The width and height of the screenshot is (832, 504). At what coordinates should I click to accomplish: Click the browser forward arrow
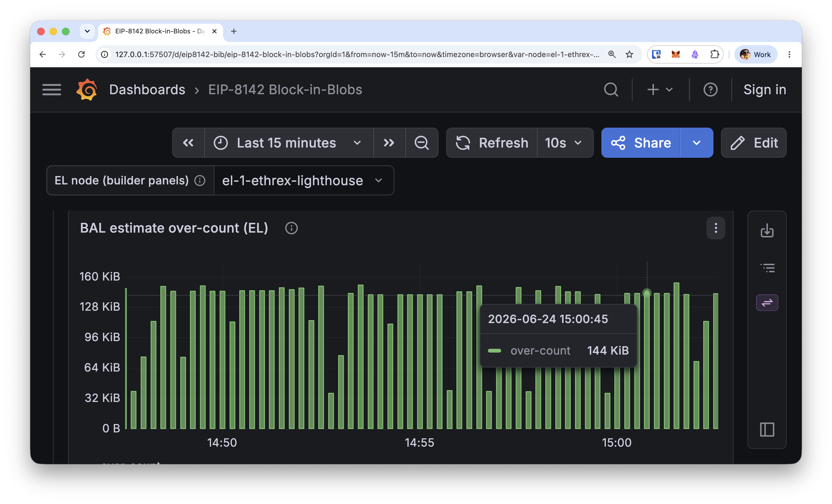coord(62,54)
